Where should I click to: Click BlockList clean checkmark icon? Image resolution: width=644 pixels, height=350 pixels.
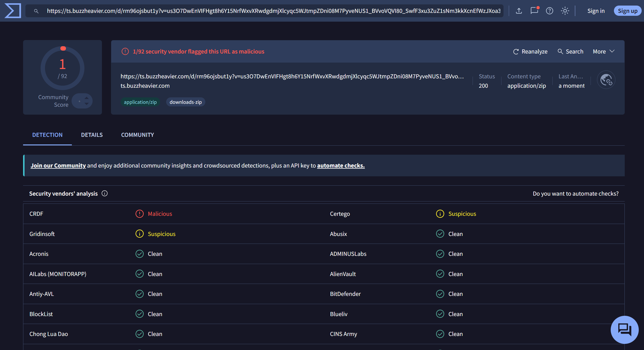click(140, 314)
